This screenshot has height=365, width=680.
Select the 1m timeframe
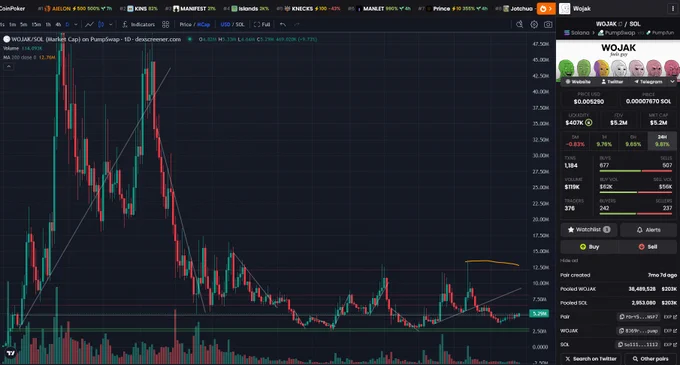[13, 24]
